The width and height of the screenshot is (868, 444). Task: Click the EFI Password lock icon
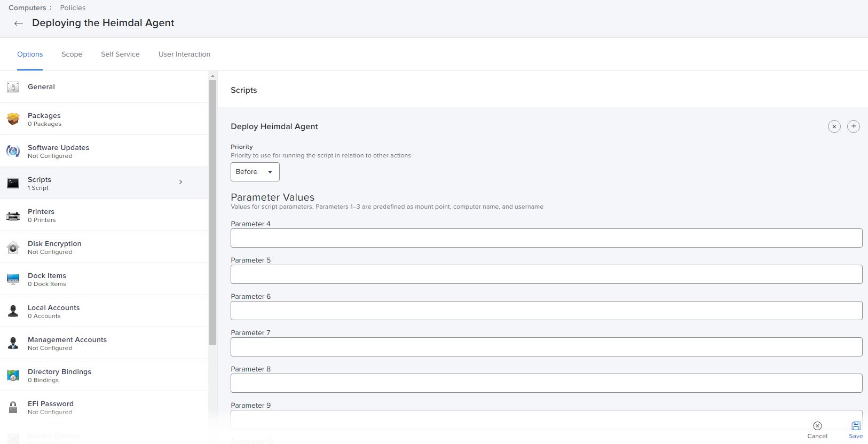pos(13,407)
